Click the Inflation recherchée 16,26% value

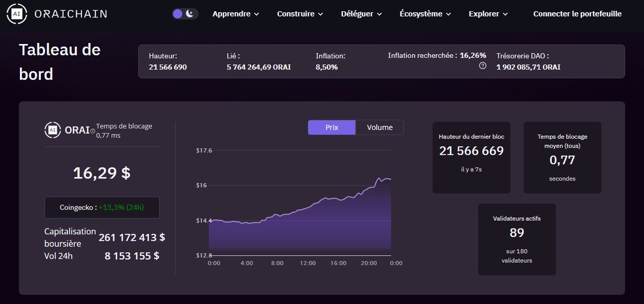(x=473, y=55)
